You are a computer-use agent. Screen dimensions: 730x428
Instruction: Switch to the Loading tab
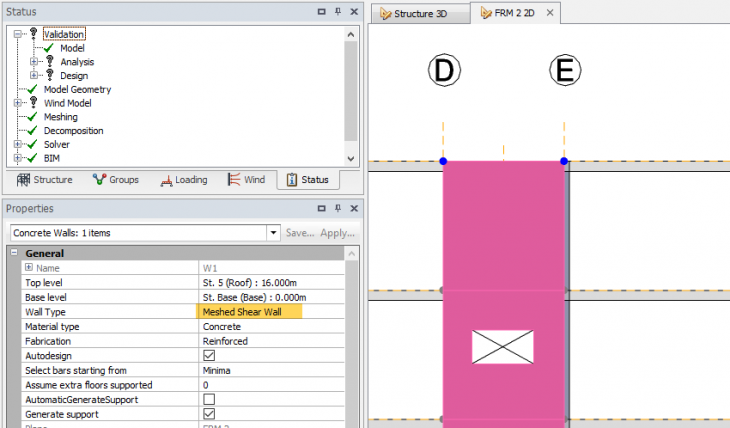pyautogui.click(x=183, y=180)
